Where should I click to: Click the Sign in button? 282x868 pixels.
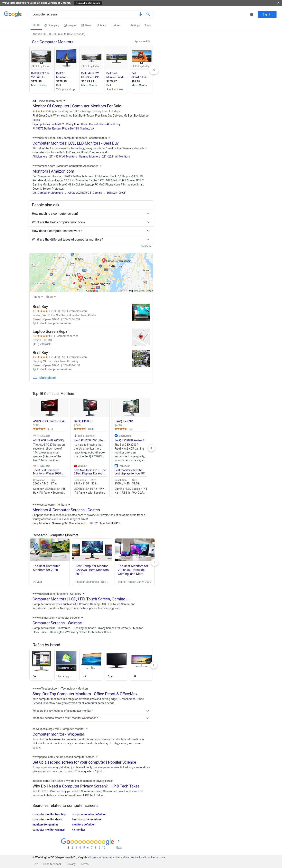point(267,14)
